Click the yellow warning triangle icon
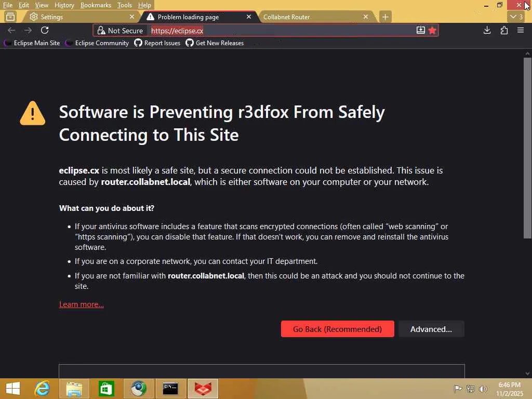532x399 pixels. [33, 113]
